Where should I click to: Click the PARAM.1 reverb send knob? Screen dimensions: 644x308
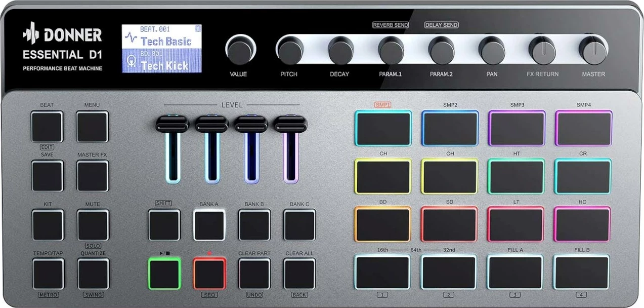point(391,51)
